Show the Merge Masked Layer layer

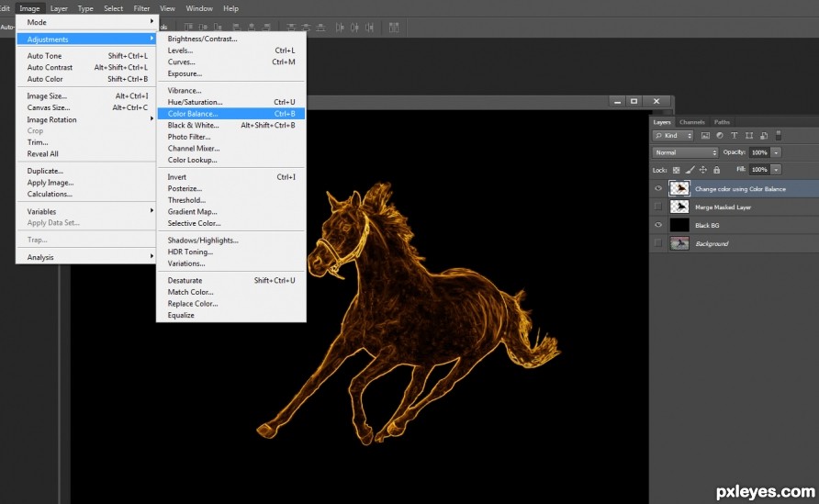[658, 207]
